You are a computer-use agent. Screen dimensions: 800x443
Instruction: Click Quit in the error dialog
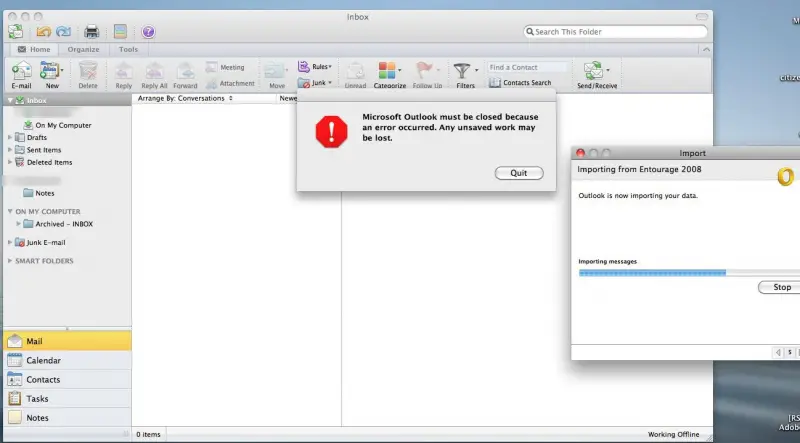519,173
